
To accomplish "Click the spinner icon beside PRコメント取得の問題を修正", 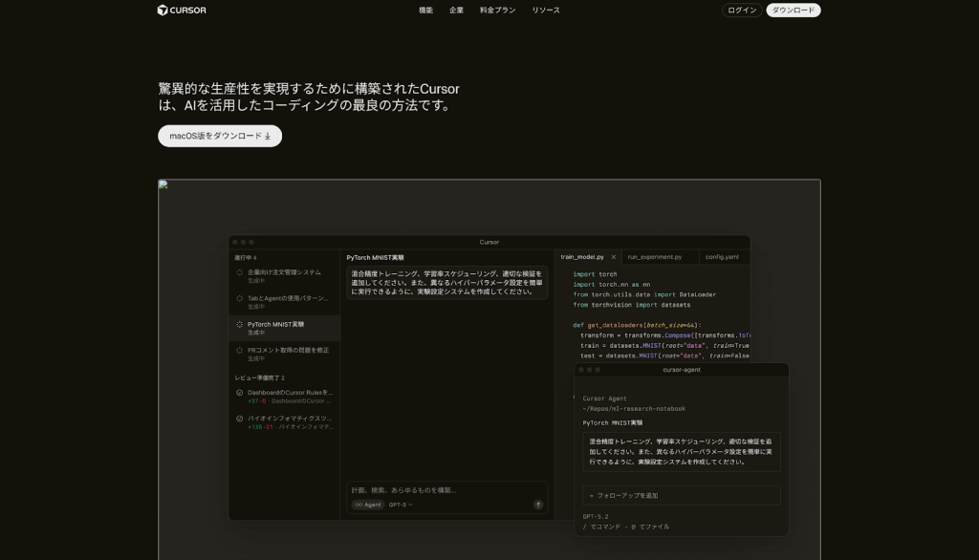I will tap(240, 351).
